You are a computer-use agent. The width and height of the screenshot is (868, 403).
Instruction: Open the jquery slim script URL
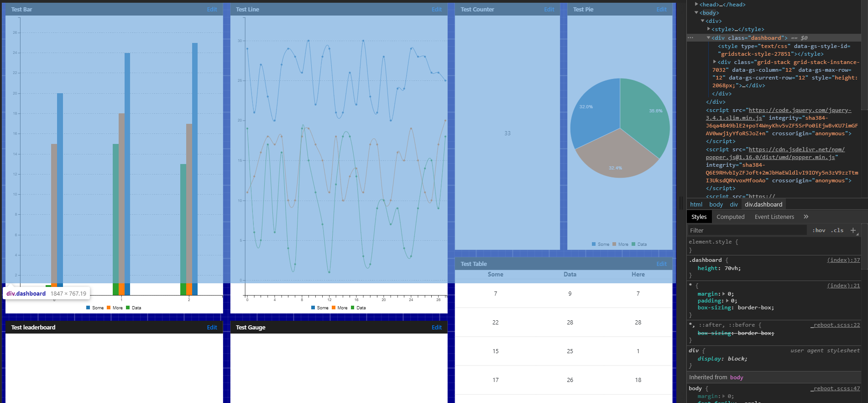tap(779, 114)
